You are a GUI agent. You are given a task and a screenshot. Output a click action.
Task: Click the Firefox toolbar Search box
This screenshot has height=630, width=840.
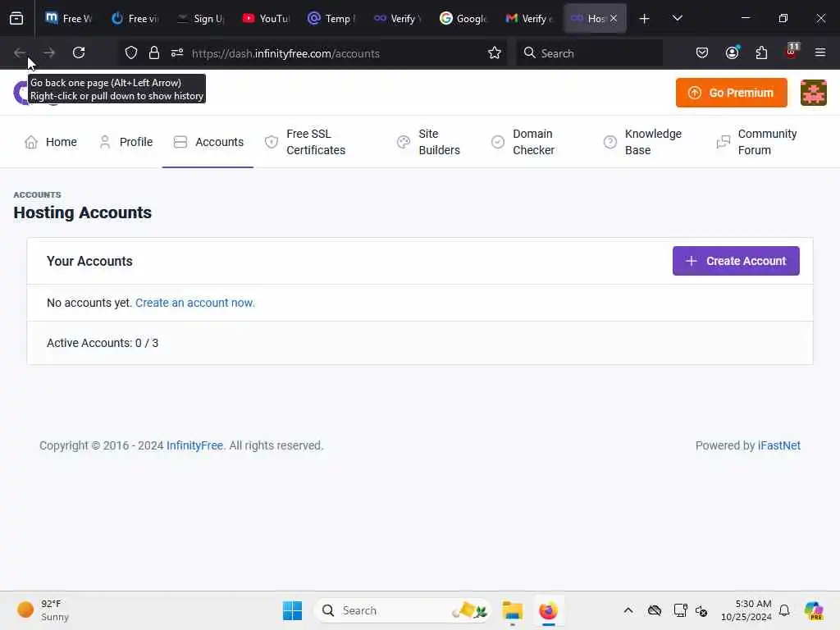click(x=589, y=52)
